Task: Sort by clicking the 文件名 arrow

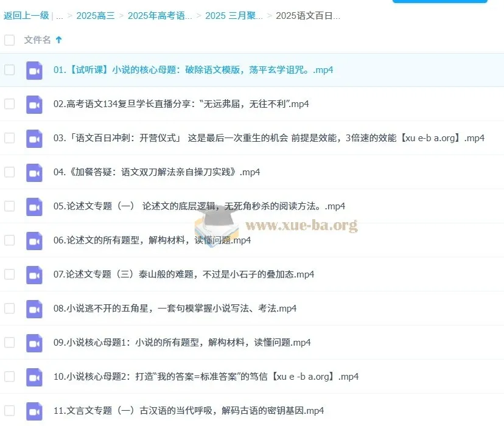Action: pos(59,40)
